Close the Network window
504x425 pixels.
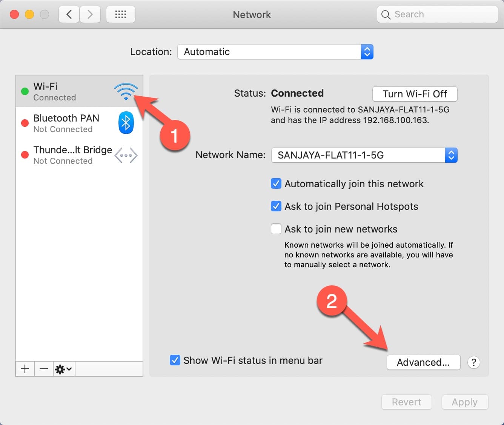[x=14, y=15]
